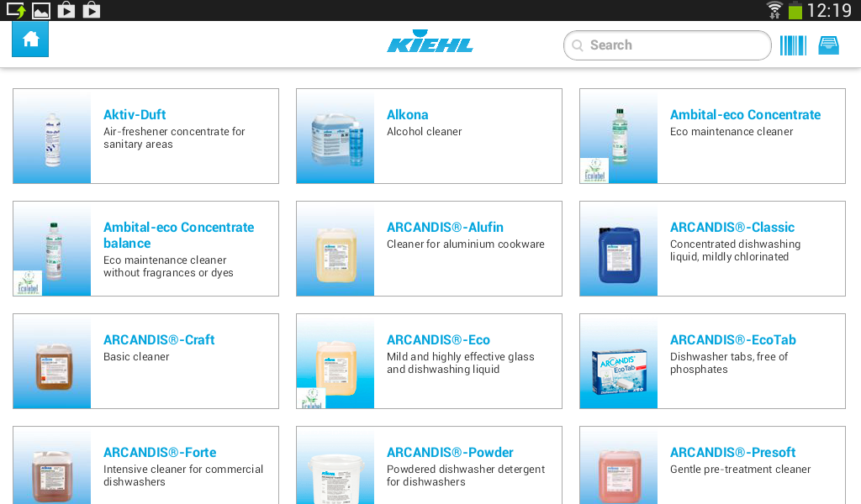Select 'Basic cleaner' description text

[136, 356]
